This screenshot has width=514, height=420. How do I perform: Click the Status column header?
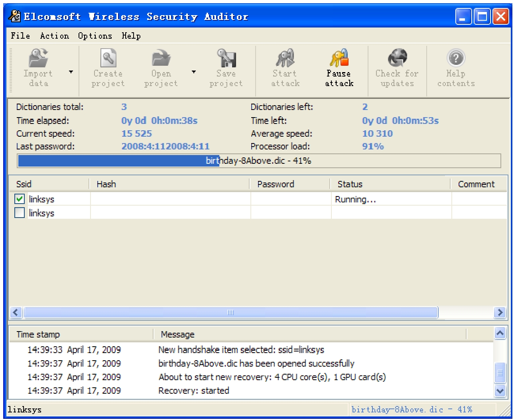click(x=391, y=184)
